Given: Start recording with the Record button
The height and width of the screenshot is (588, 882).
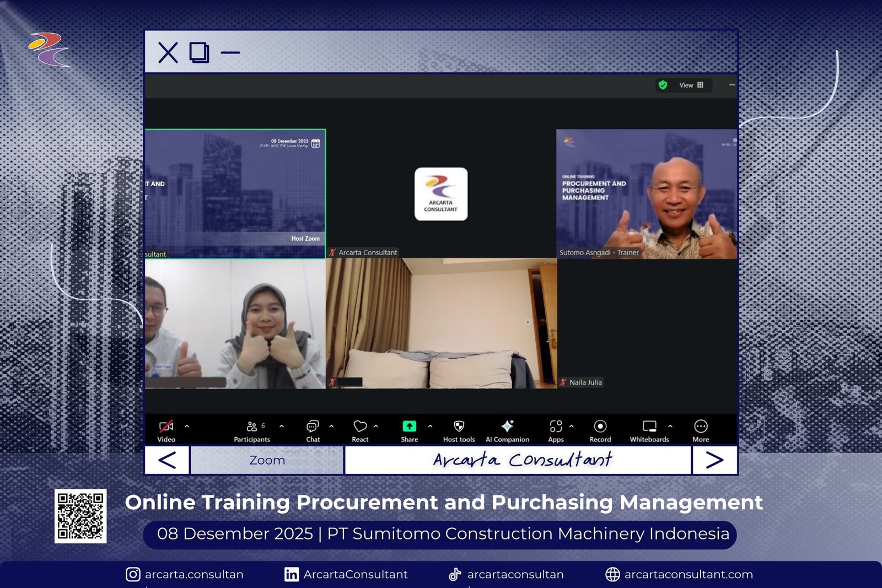Looking at the screenshot, I should 600,427.
